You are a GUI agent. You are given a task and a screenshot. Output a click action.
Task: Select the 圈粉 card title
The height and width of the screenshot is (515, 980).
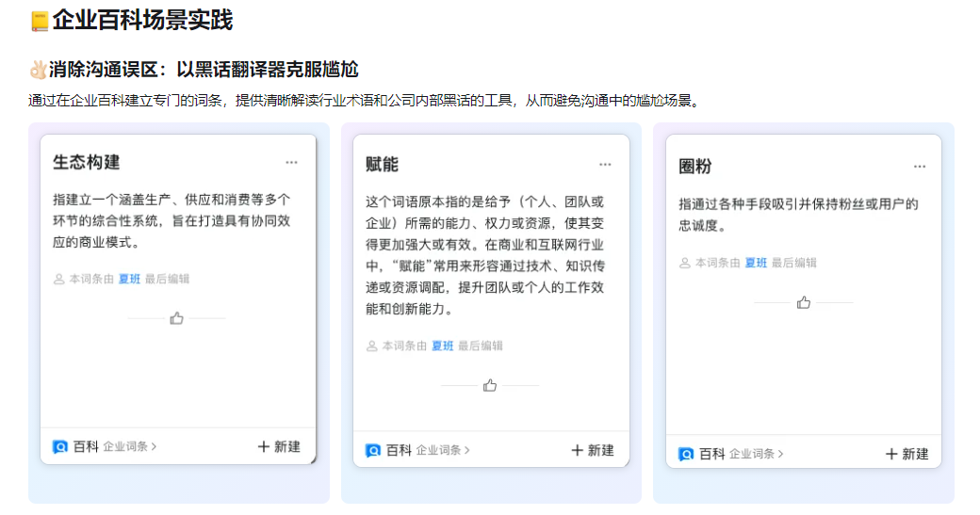click(x=695, y=167)
